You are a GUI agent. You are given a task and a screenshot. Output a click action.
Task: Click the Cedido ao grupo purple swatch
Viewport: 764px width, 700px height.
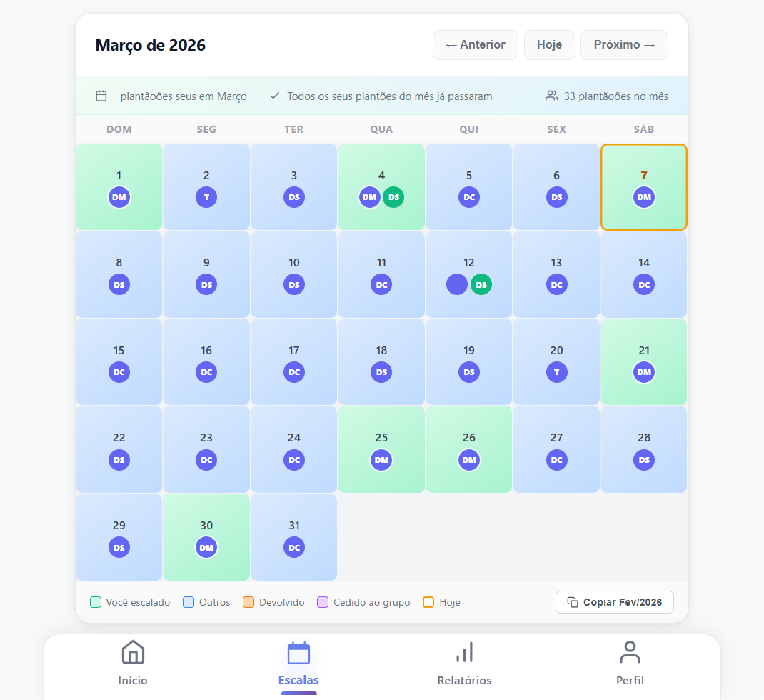[x=323, y=602]
